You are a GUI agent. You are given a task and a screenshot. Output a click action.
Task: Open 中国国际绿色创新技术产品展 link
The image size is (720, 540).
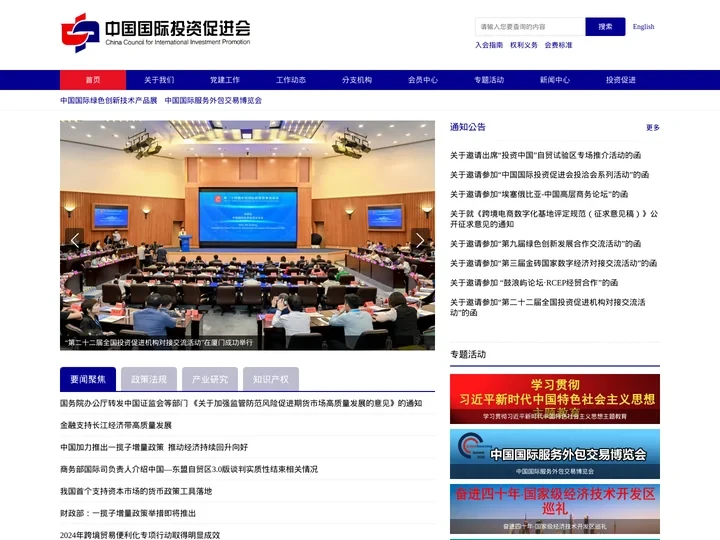coord(109,100)
